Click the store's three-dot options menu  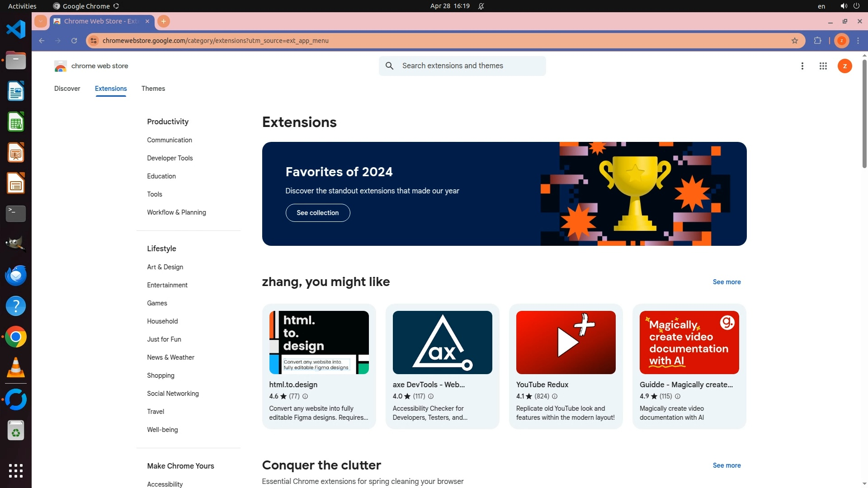[802, 66]
